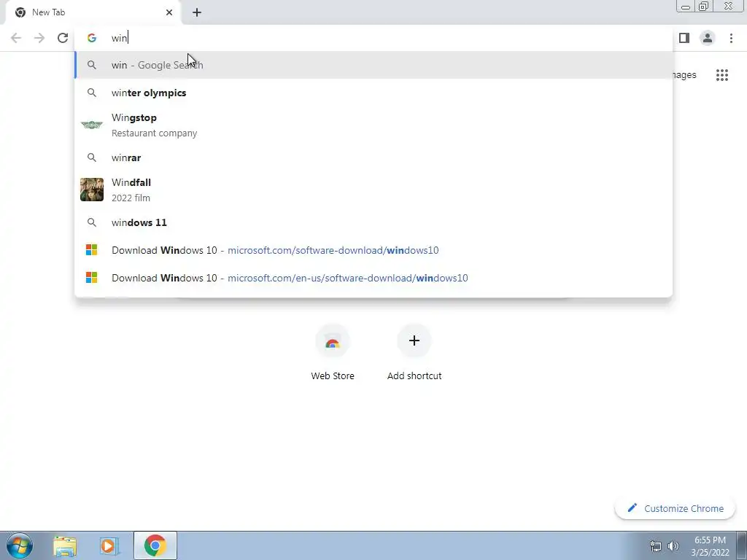This screenshot has width=747, height=560.
Task: Open the Windows Start menu
Action: pos(20,545)
